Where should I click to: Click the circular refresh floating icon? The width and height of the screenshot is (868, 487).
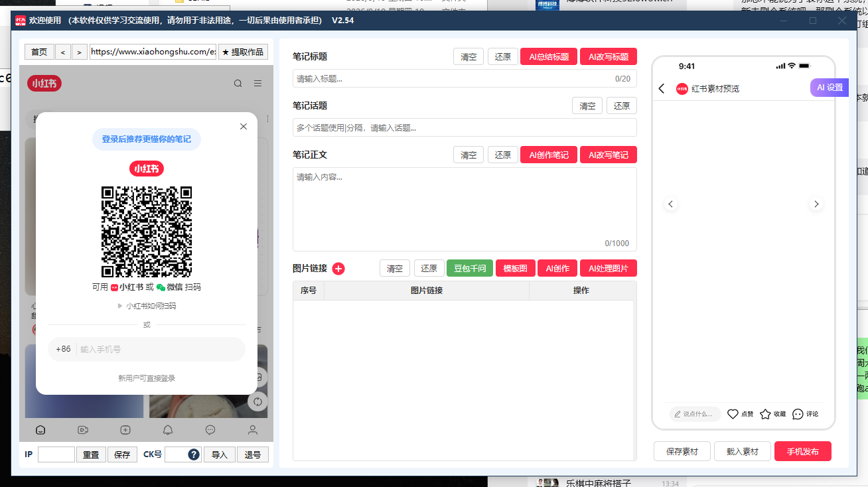pyautogui.click(x=257, y=401)
